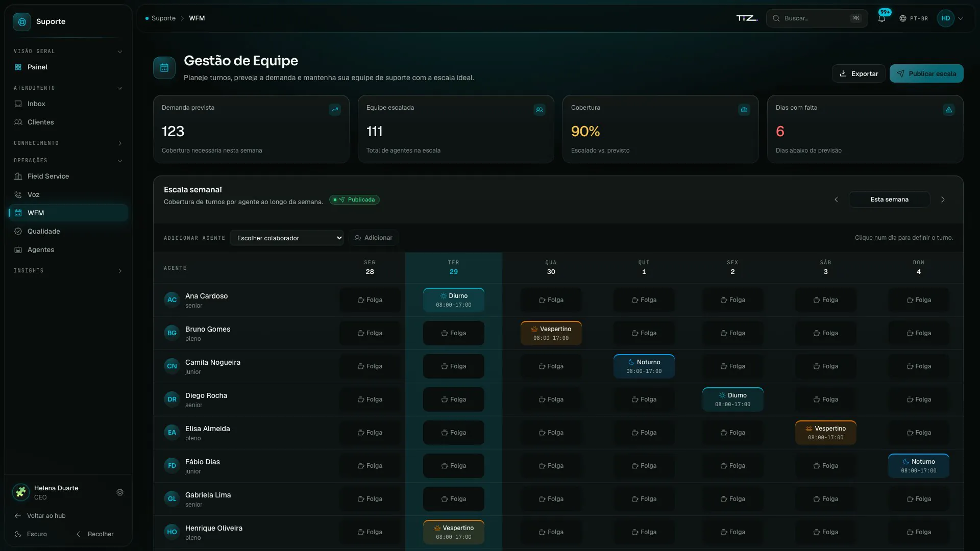The height and width of the screenshot is (551, 980).
Task: Click the team icon on Equipe escalada card
Action: coord(540,109)
